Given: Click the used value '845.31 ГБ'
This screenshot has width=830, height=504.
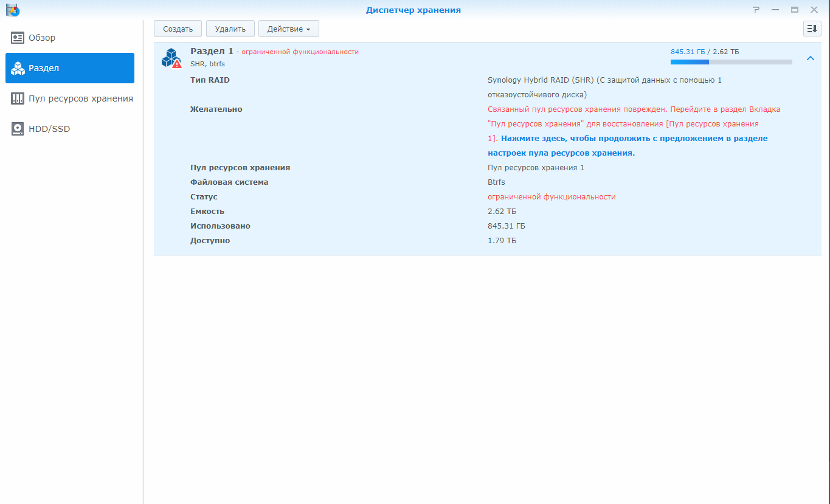Looking at the screenshot, I should pos(506,226).
